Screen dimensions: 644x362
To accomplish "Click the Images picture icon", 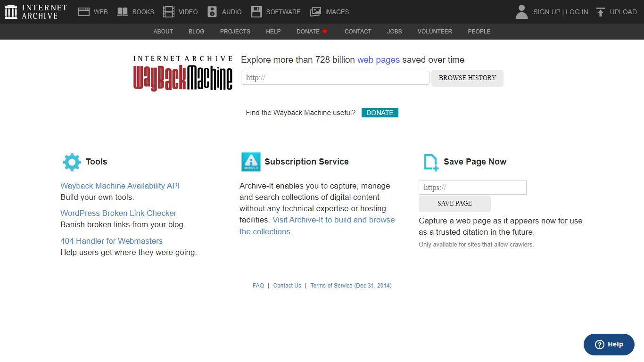I will (315, 12).
